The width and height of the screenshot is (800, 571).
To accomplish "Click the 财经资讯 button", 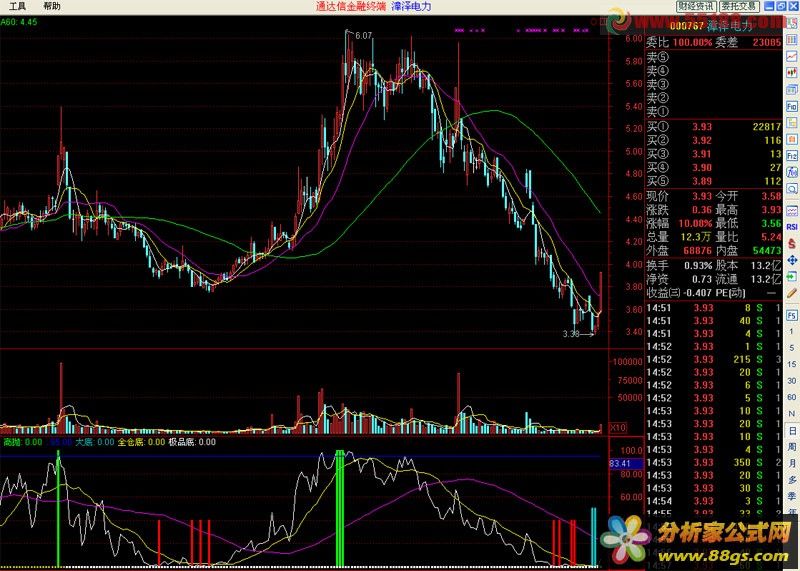I will coord(696,6).
